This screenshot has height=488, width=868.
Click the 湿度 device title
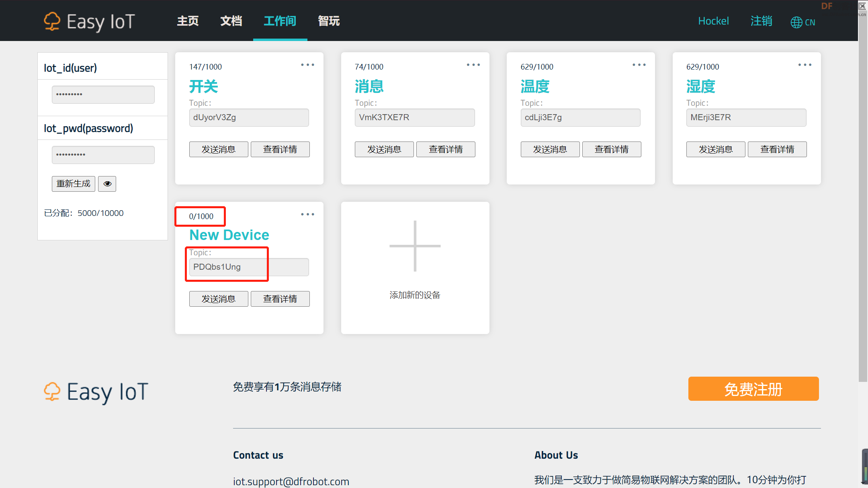pyautogui.click(x=701, y=86)
